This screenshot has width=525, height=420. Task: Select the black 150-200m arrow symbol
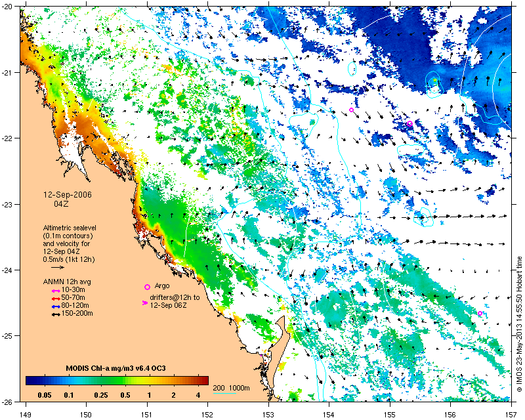(x=56, y=315)
